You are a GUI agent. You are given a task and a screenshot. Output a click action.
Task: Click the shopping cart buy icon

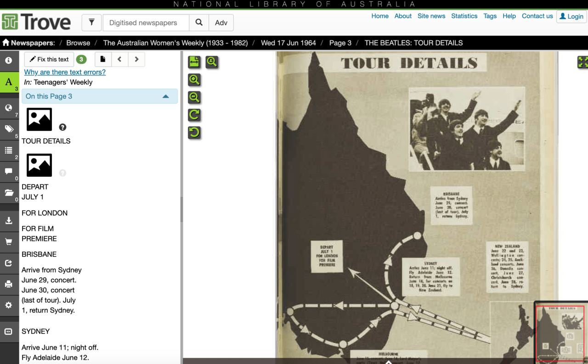pos(9,242)
